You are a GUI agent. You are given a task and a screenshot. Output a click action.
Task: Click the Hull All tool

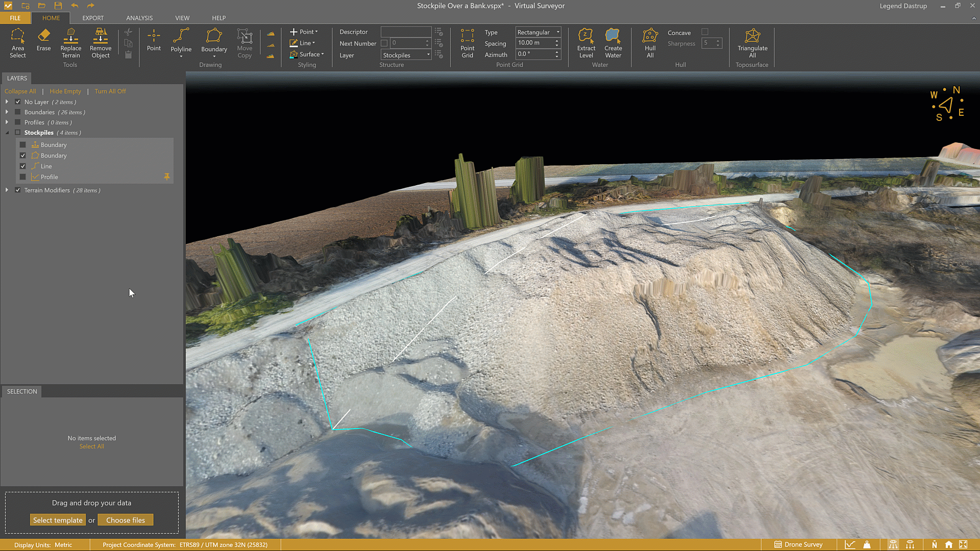click(650, 43)
